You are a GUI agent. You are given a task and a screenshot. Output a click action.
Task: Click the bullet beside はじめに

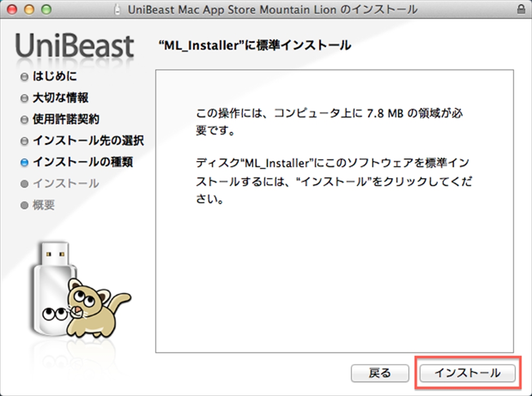24,77
